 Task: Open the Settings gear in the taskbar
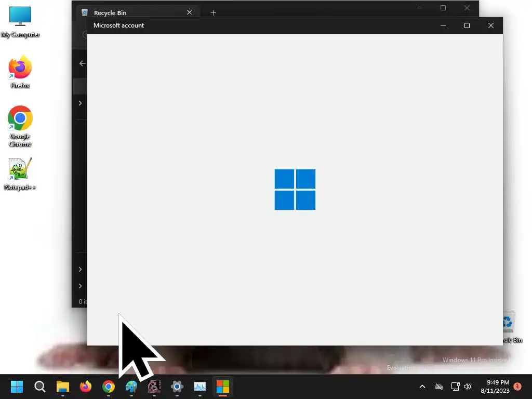coord(177,387)
